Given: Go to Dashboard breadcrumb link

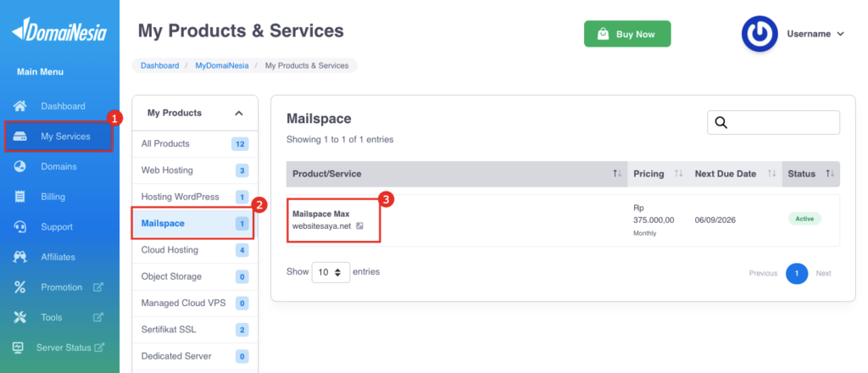Looking at the screenshot, I should point(160,65).
